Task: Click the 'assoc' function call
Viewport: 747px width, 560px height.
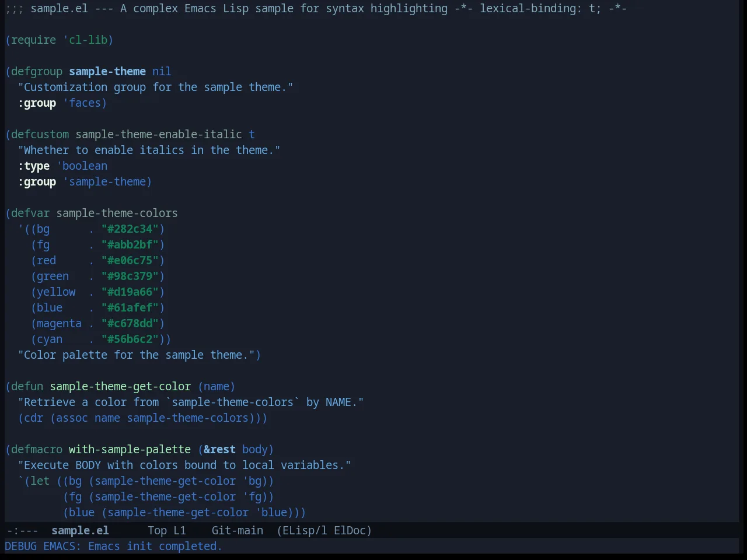Action: point(72,418)
